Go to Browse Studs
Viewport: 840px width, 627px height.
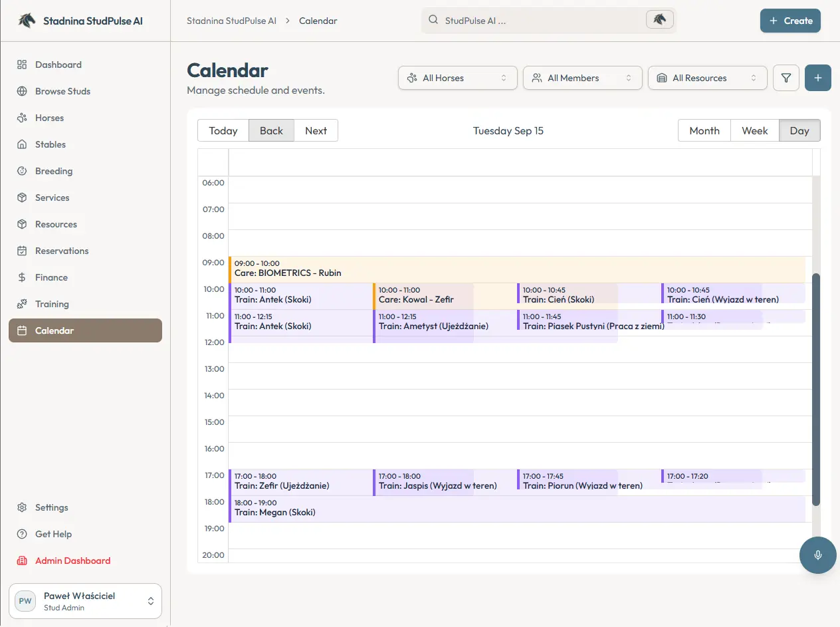click(x=85, y=91)
